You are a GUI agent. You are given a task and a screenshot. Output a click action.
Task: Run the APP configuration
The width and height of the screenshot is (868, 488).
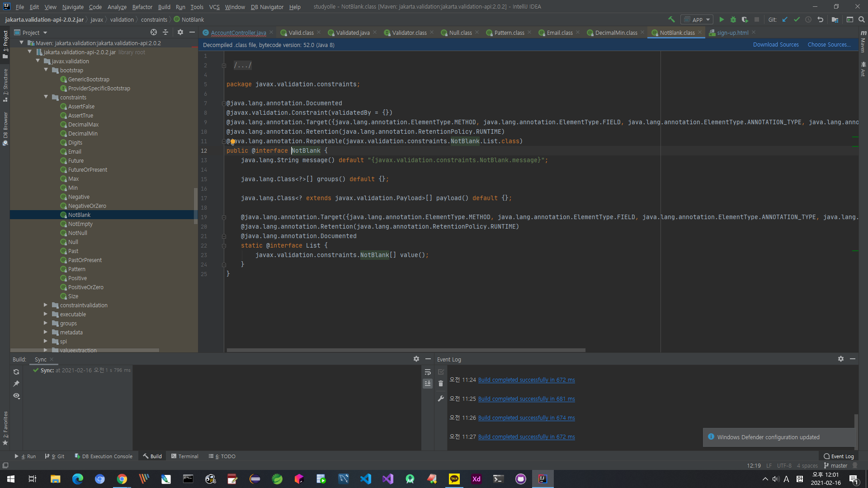pyautogui.click(x=722, y=19)
